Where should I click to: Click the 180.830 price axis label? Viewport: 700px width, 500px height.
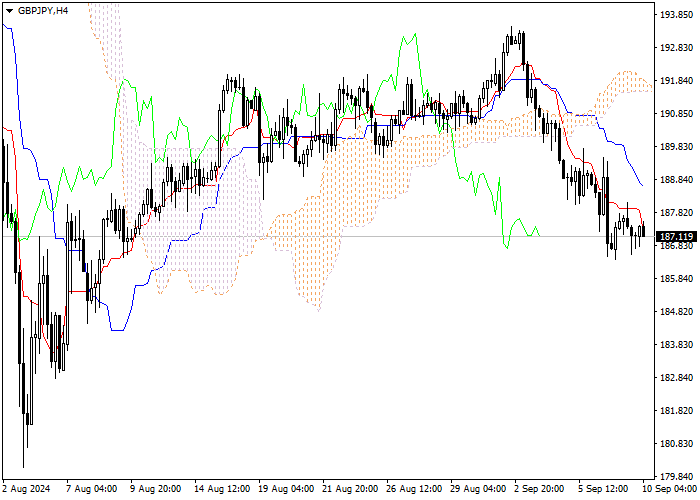[676, 444]
